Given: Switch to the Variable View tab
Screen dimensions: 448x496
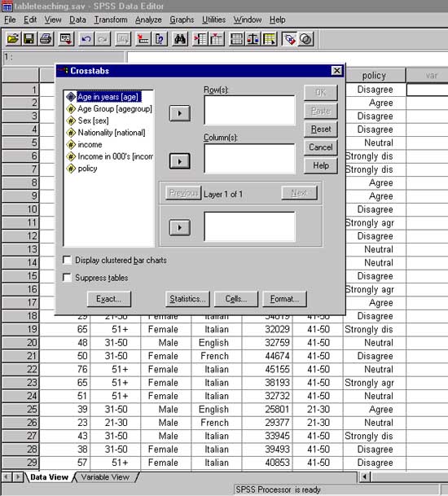Looking at the screenshot, I should coord(105,477).
